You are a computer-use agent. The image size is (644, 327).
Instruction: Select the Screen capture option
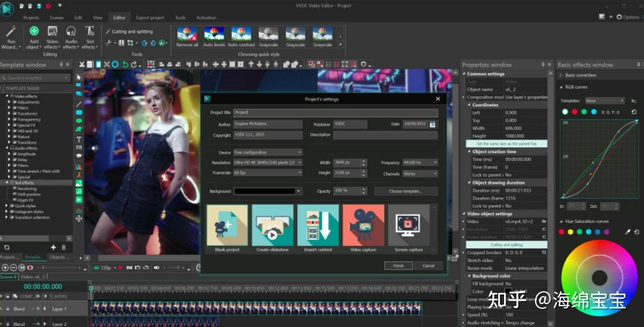(409, 228)
